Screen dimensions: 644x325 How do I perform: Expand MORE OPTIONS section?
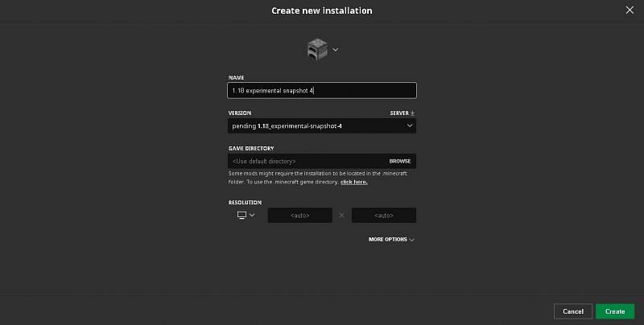[391, 239]
